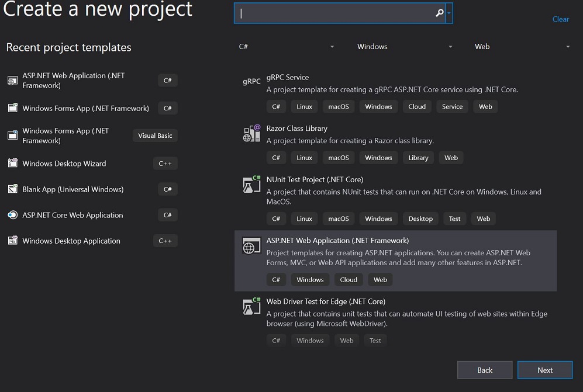Select the NUnit Test Project (.NET Core) title
The image size is (583, 392).
pos(315,179)
